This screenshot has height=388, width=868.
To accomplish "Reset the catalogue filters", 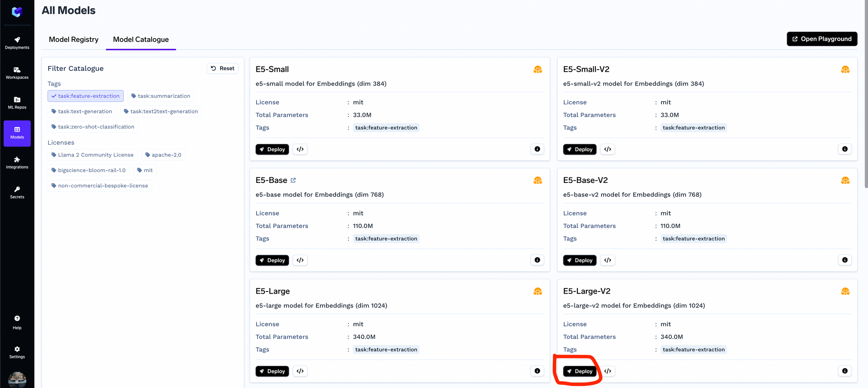I will point(223,68).
